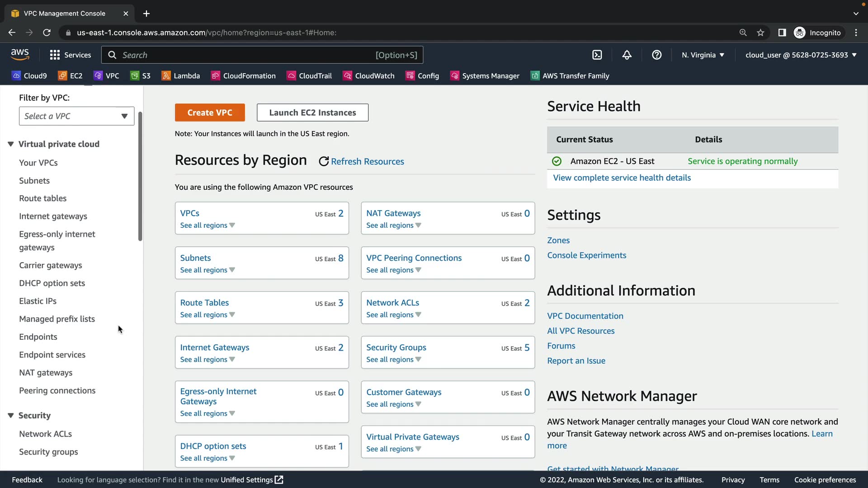Click the AWS logo home icon
Viewport: 868px width, 488px height.
coord(20,55)
